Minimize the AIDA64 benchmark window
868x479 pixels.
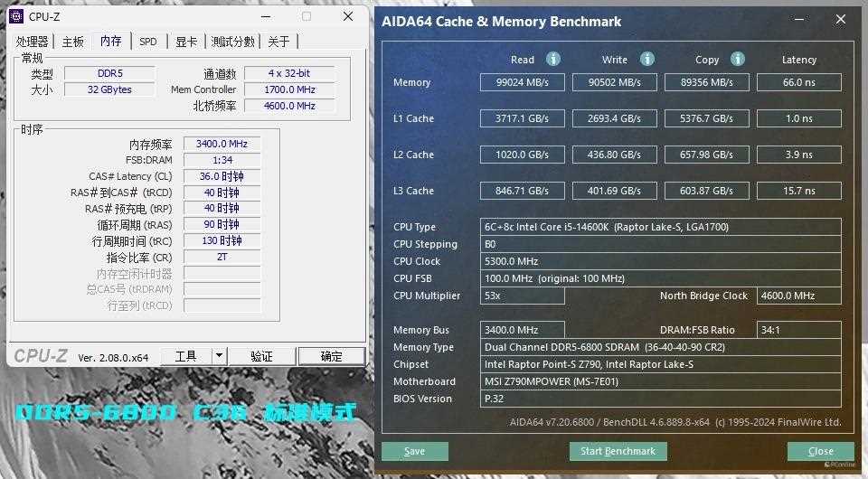799,19
